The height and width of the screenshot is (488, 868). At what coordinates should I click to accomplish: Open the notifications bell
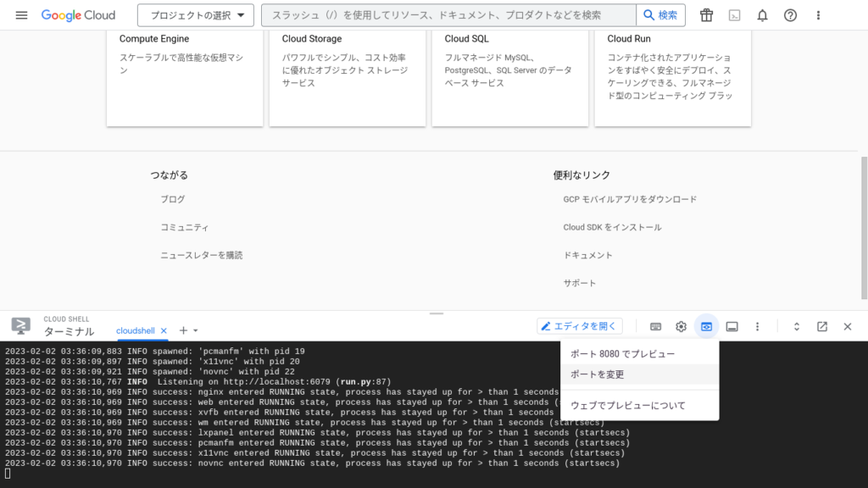[762, 15]
